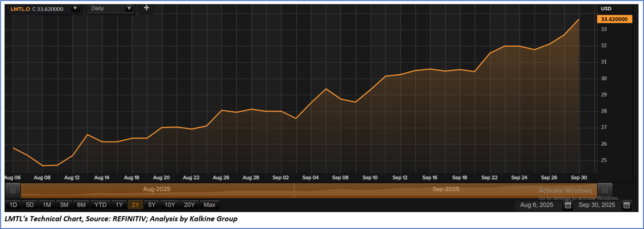The image size is (644, 229).
Task: Click the Aug 06 date axis label
Action: pos(12,177)
